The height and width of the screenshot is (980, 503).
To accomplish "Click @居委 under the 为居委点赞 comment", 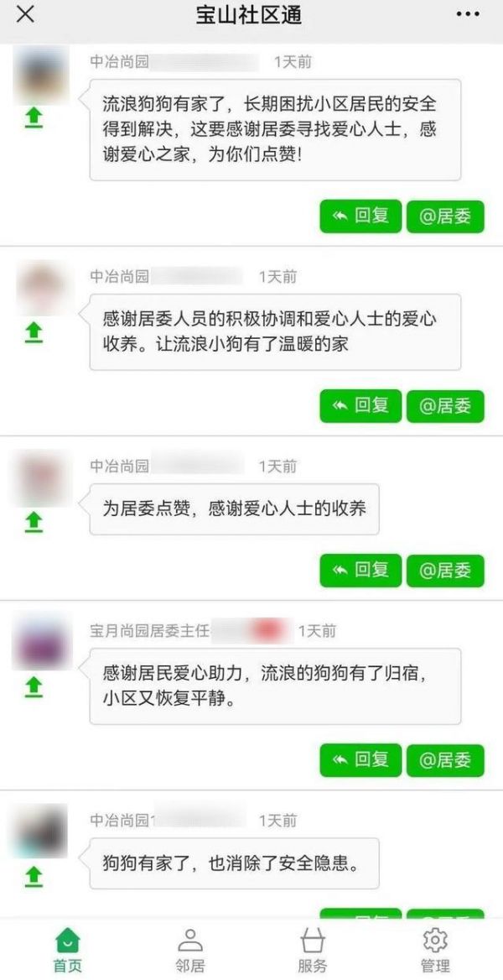I will pos(445,571).
